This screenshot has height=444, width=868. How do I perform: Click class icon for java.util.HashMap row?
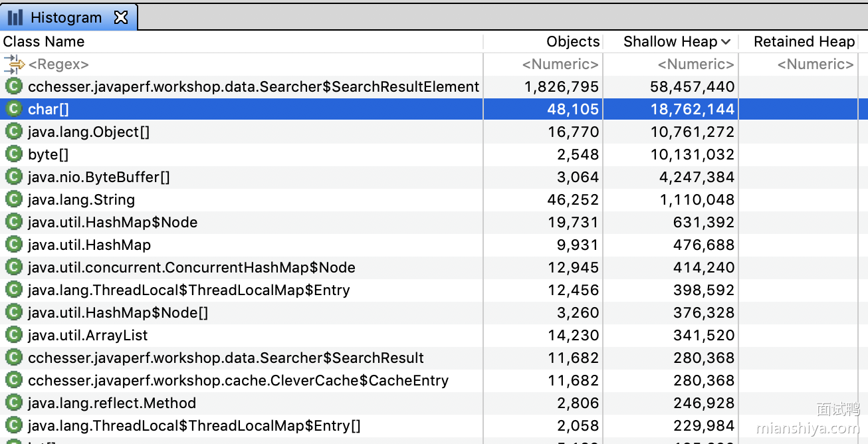coord(14,245)
